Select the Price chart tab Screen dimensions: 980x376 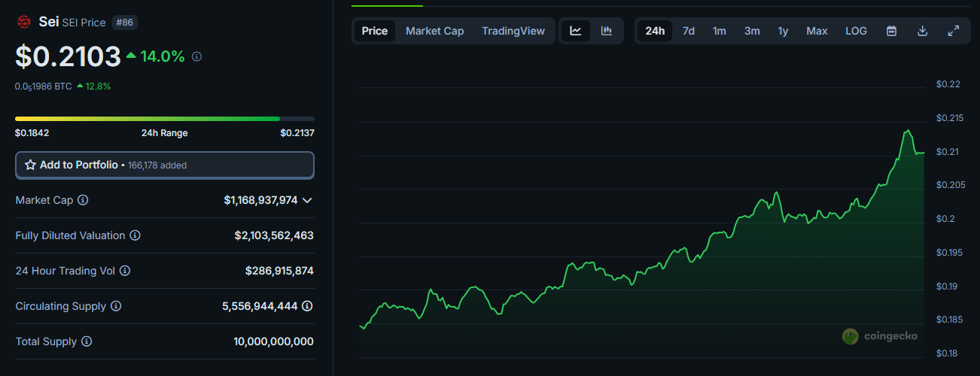click(x=375, y=31)
